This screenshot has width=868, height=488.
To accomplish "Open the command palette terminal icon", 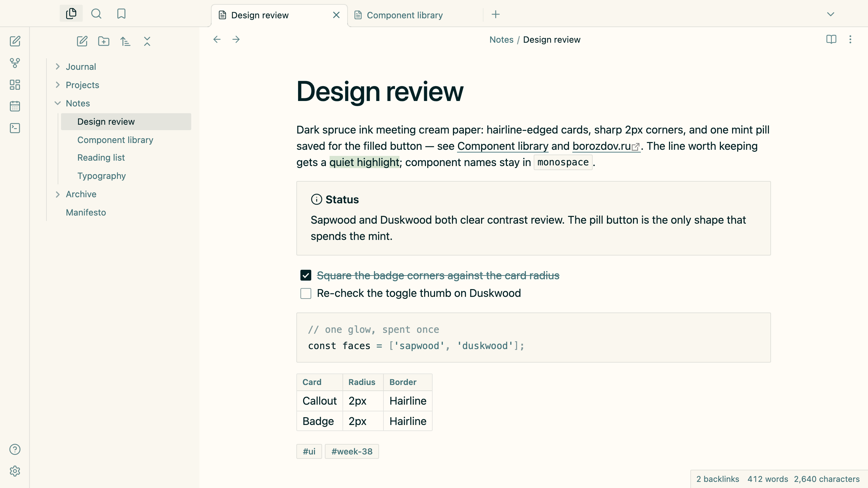I will [15, 128].
